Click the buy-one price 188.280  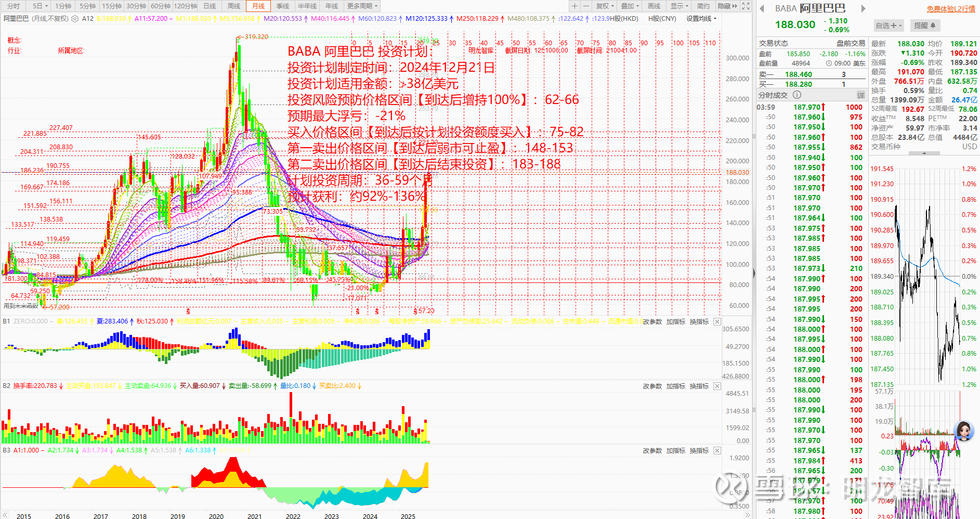pyautogui.click(x=799, y=84)
